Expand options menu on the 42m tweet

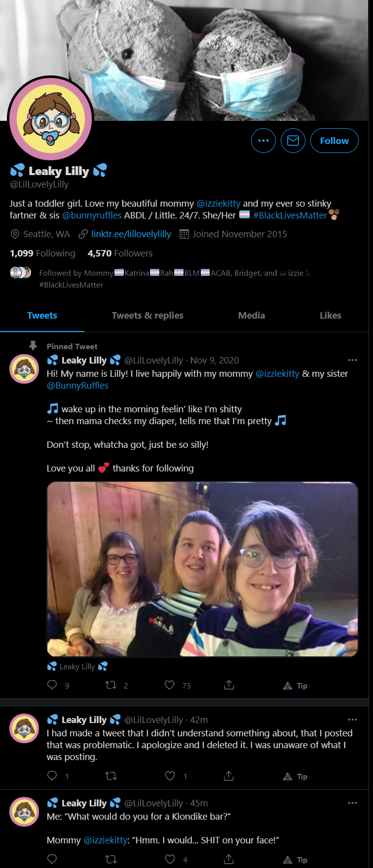pyautogui.click(x=352, y=720)
